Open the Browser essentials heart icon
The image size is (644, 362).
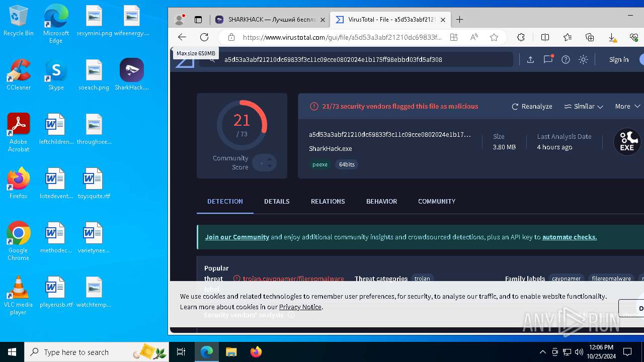pos(634,37)
